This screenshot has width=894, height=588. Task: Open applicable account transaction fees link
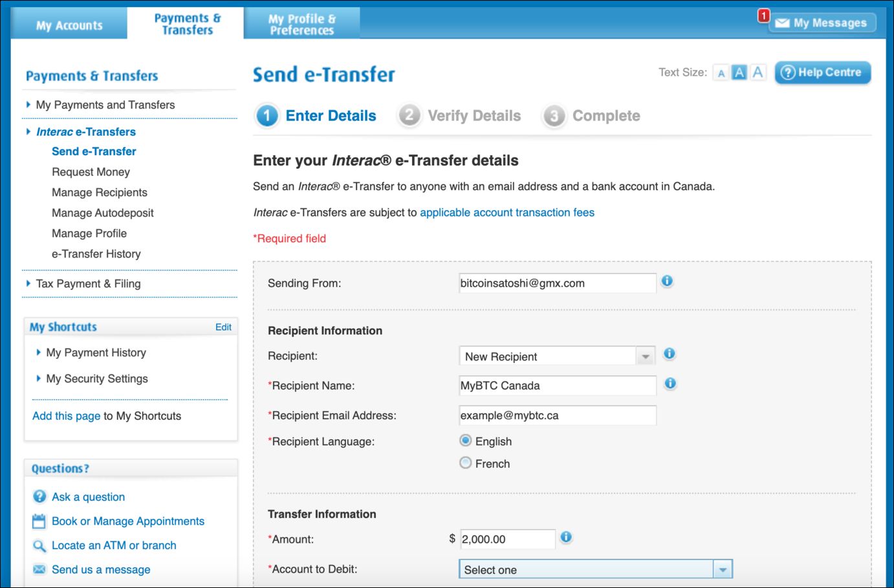(x=507, y=212)
